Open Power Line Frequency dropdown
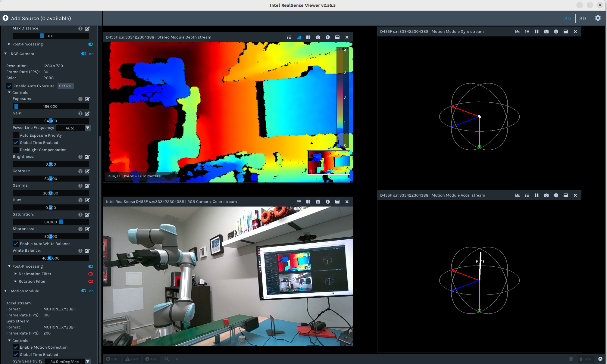The image size is (607, 364). 88,128
